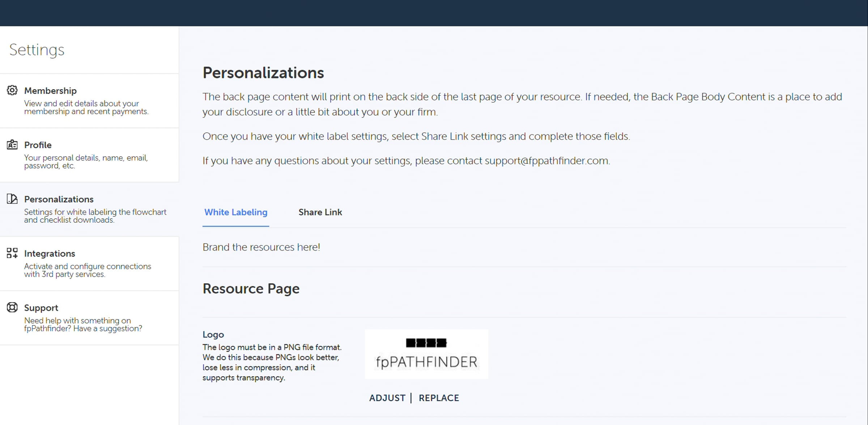Click 'The logo must be in a PNG' text
This screenshot has height=425, width=868.
pos(272,362)
